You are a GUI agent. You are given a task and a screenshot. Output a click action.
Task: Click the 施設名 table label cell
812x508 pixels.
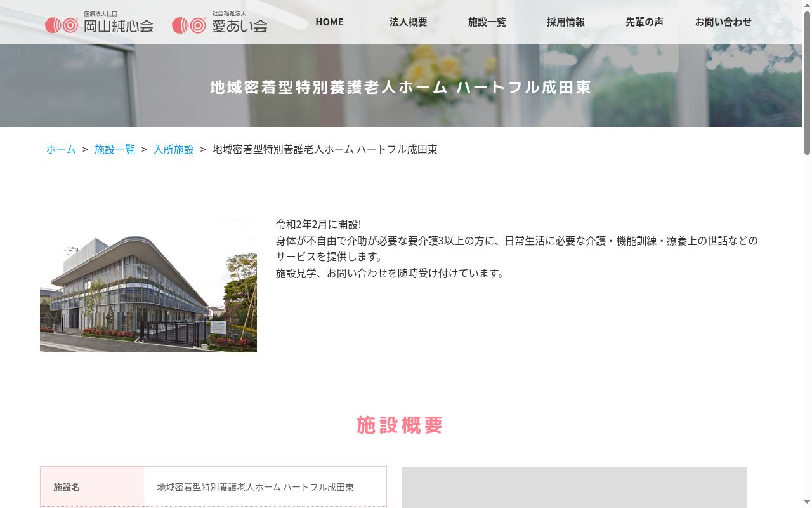coord(92,487)
